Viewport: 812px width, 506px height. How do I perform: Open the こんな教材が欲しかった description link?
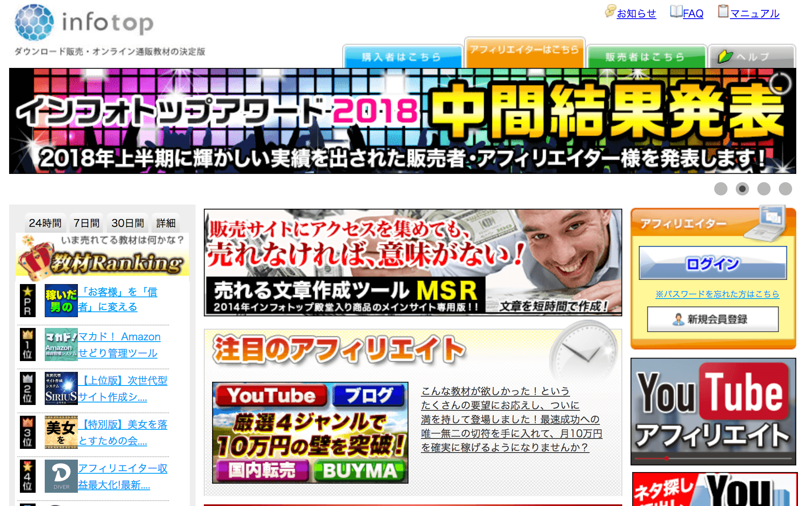point(512,419)
